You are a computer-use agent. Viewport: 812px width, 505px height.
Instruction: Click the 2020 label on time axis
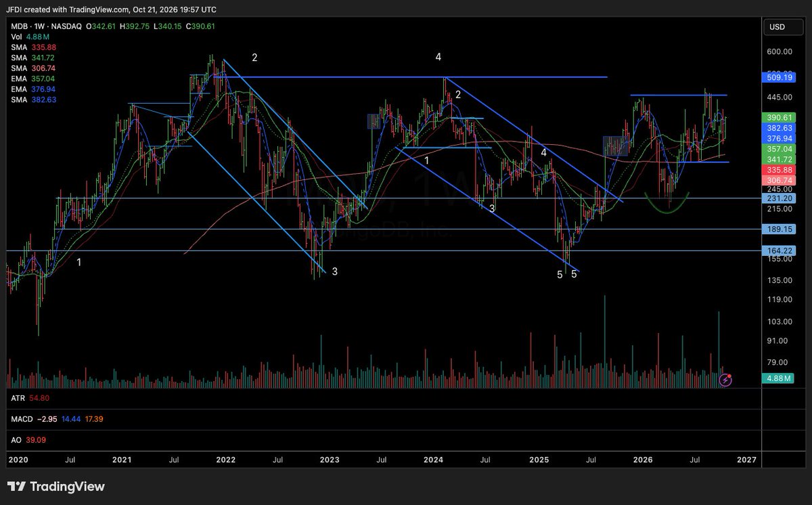[x=17, y=460]
